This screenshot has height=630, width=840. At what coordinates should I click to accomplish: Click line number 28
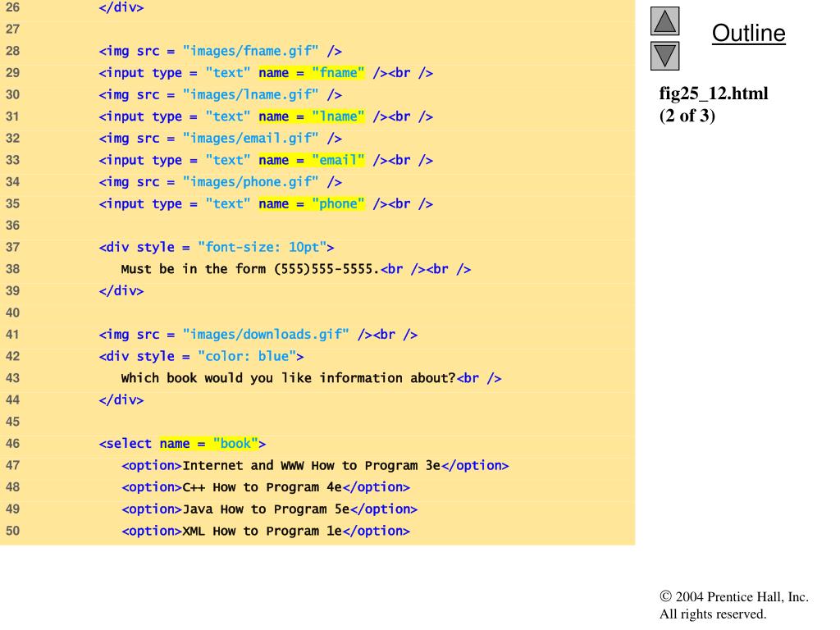[x=12, y=51]
